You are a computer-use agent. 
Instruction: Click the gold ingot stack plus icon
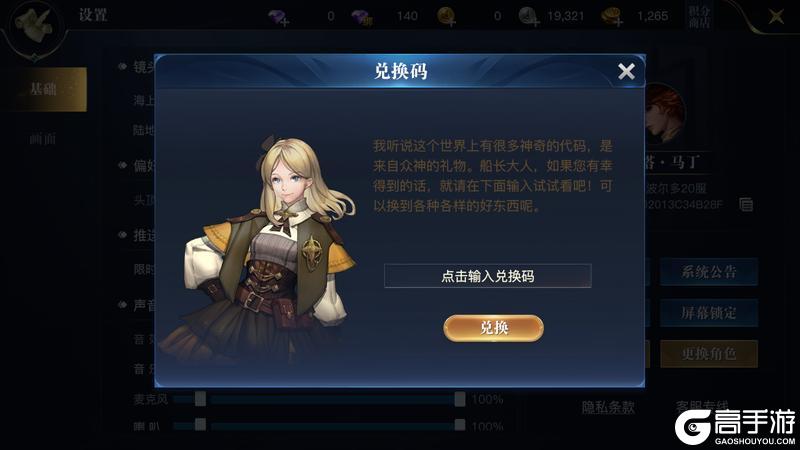(611, 17)
